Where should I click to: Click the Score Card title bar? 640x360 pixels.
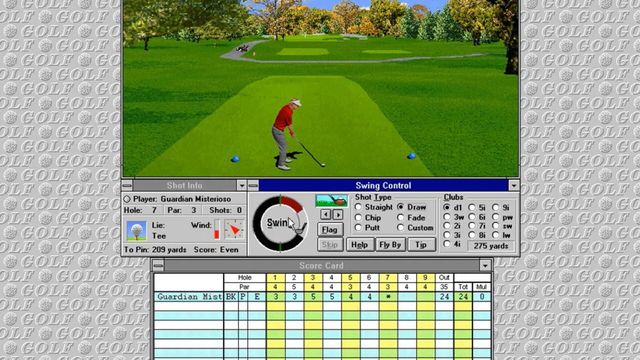322,266
